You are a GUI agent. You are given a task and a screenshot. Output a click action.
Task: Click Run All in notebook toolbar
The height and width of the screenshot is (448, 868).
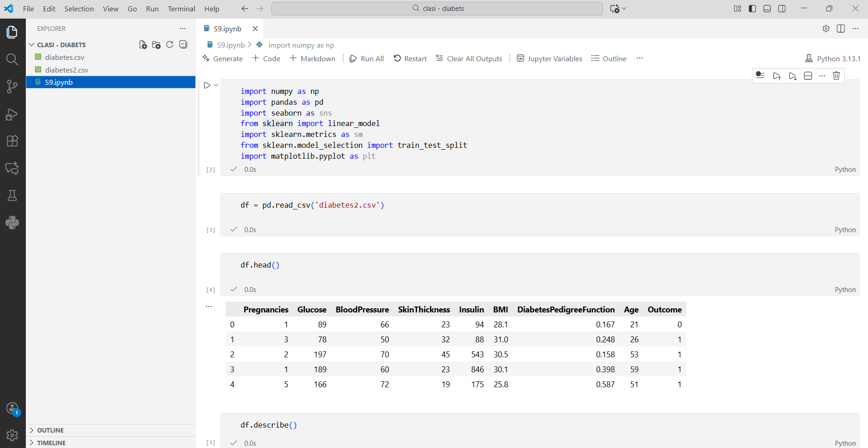367,58
